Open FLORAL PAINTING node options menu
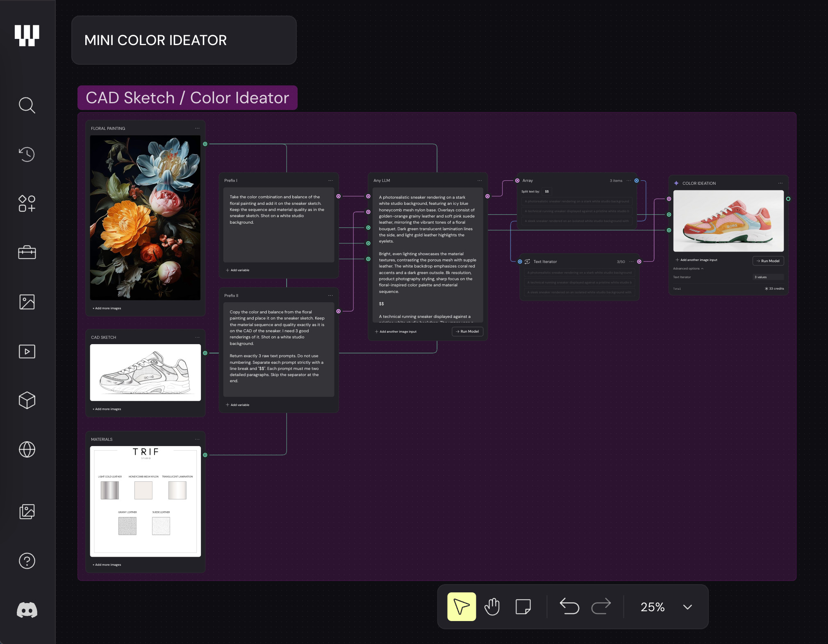This screenshot has height=644, width=828. (197, 128)
